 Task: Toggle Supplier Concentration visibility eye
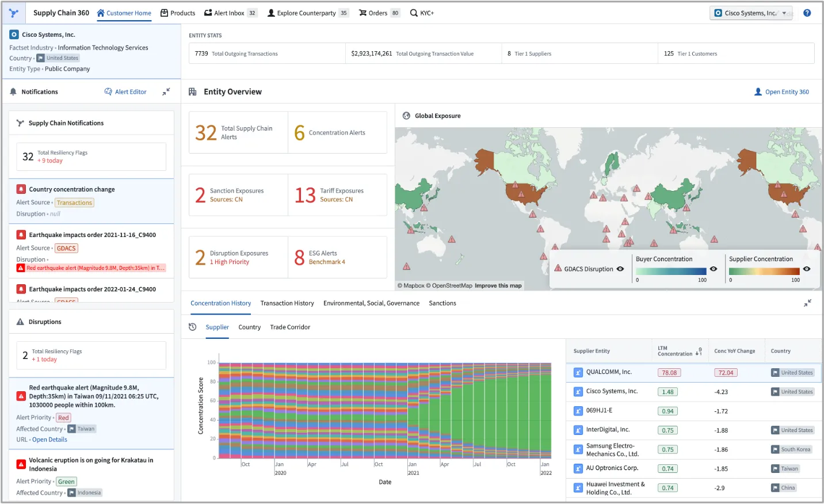[x=807, y=269]
